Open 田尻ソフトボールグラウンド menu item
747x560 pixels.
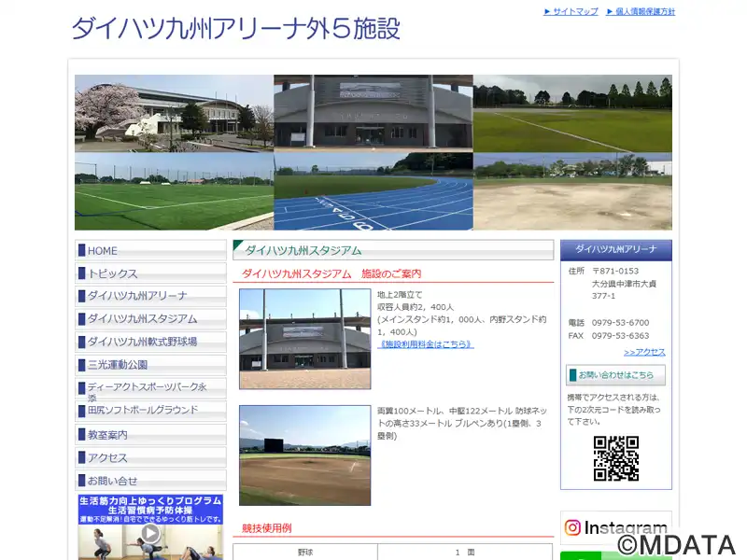[150, 411]
